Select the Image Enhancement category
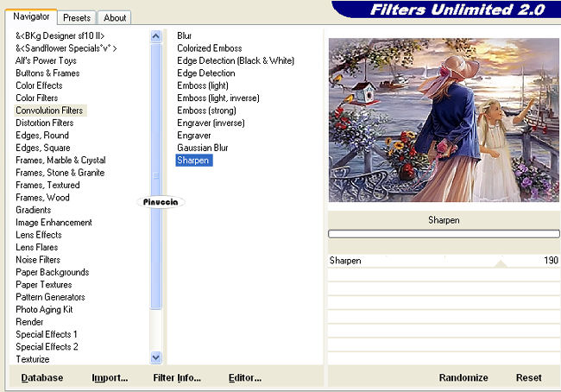This screenshot has height=392, width=561. coord(54,222)
